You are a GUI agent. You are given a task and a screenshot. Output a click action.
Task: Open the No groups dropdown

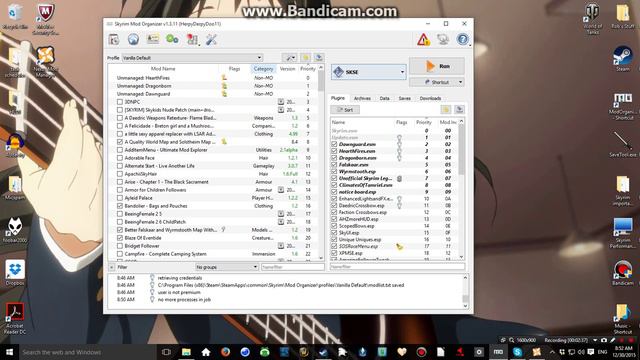(x=226, y=267)
